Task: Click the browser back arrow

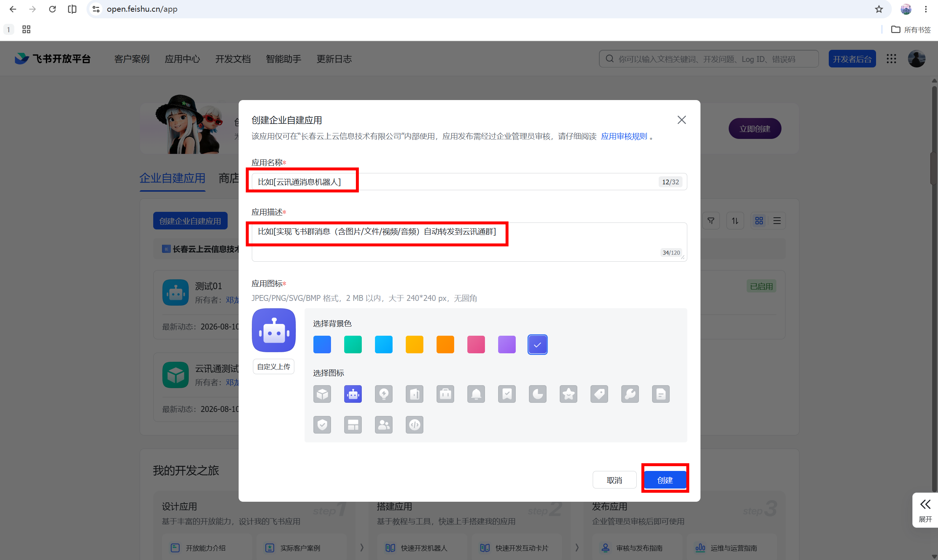Action: coord(13,9)
